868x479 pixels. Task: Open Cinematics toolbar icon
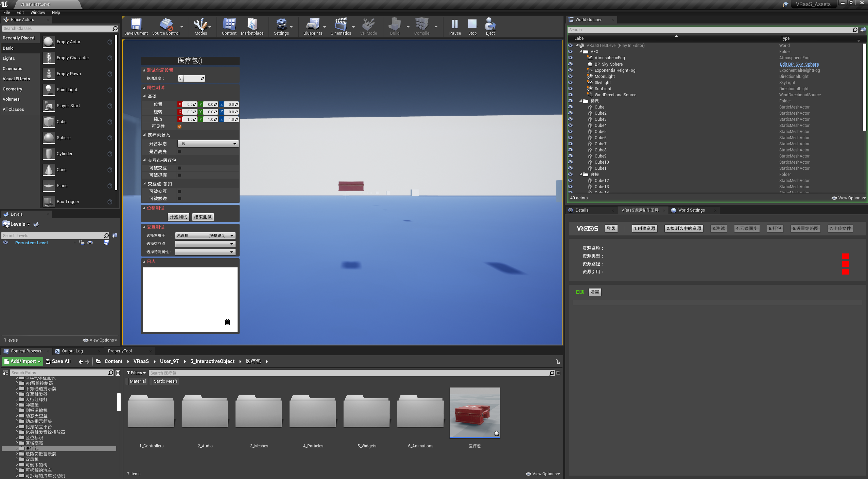pos(341,27)
